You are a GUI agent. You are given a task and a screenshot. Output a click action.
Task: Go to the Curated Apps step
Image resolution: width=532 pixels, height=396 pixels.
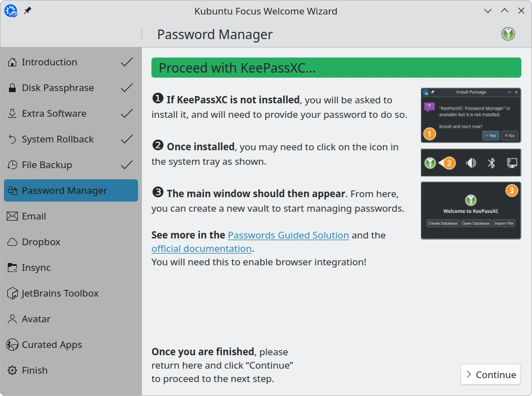pos(71,345)
